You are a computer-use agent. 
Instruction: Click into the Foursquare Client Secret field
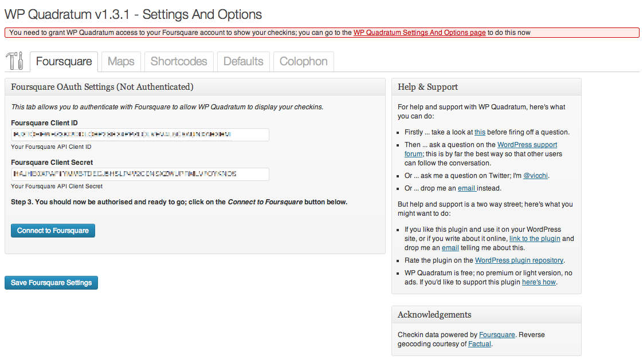[140, 174]
